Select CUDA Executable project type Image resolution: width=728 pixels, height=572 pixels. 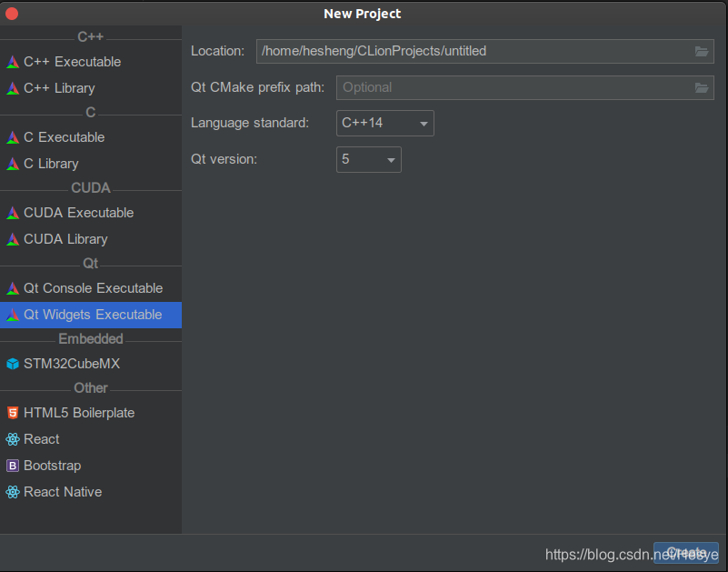click(x=91, y=213)
